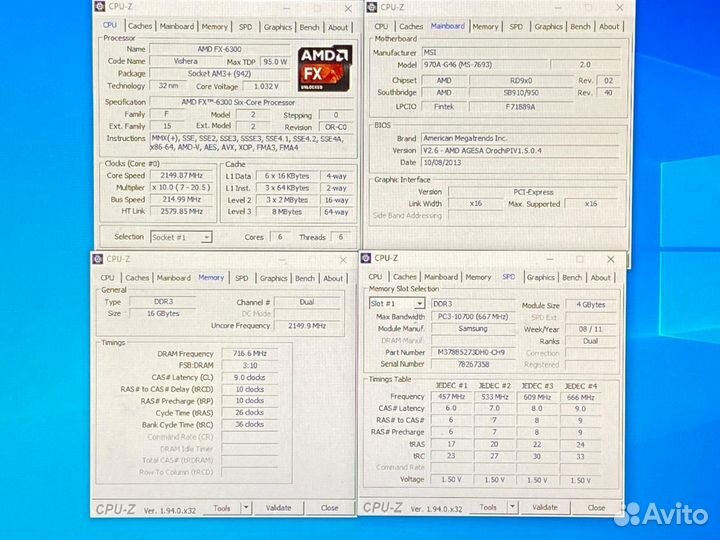Switch to Memory tab in Mainboard window
Viewport: 720px width, 540px height.
click(485, 27)
